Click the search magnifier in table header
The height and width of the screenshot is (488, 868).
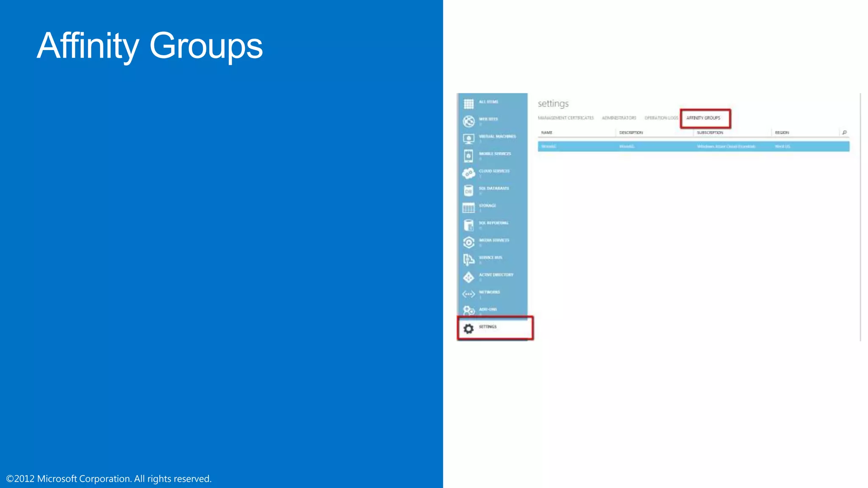(844, 133)
